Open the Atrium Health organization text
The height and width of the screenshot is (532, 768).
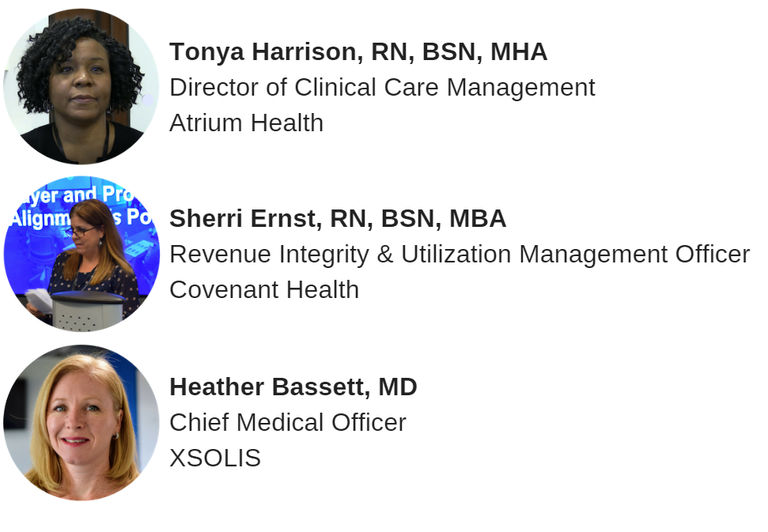246,123
